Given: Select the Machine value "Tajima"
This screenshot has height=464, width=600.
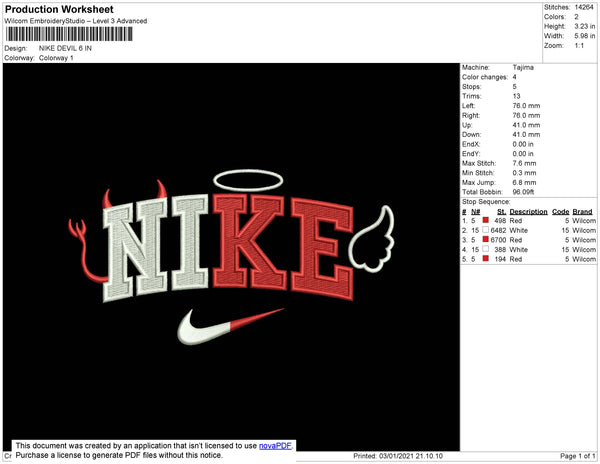Looking at the screenshot, I should click(x=523, y=67).
